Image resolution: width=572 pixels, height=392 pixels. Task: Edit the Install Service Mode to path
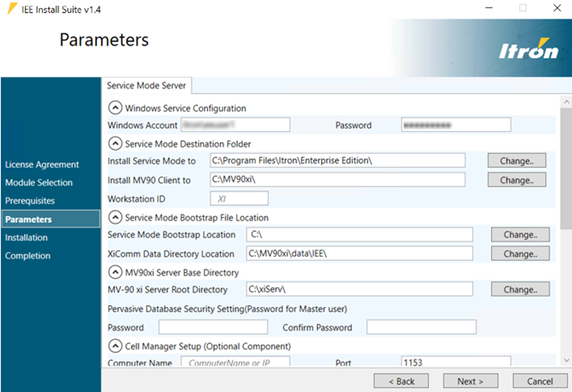337,161
